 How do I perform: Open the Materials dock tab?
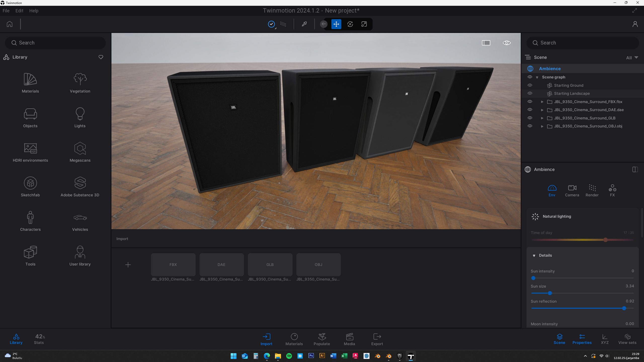pos(294,339)
